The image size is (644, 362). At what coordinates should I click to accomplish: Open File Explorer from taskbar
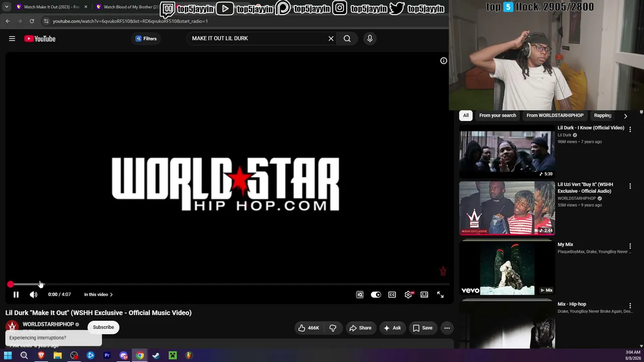pyautogui.click(x=58, y=356)
